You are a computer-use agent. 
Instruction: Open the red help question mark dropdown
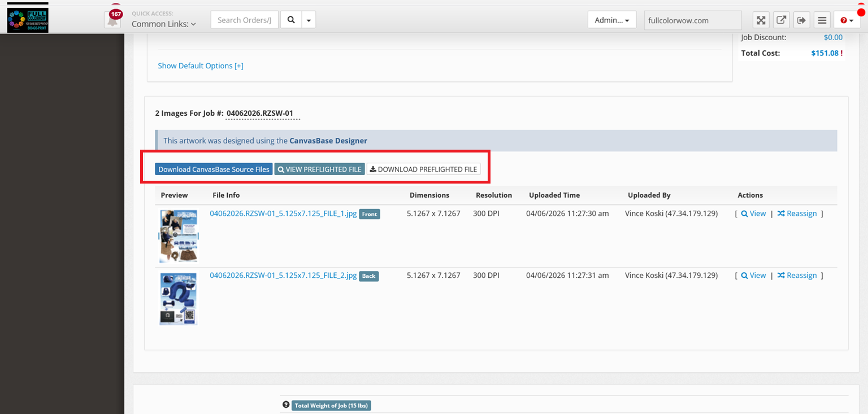tap(847, 20)
